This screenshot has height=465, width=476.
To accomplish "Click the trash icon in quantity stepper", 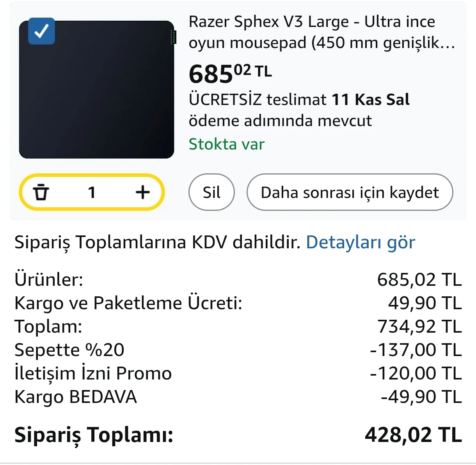I will [41, 192].
